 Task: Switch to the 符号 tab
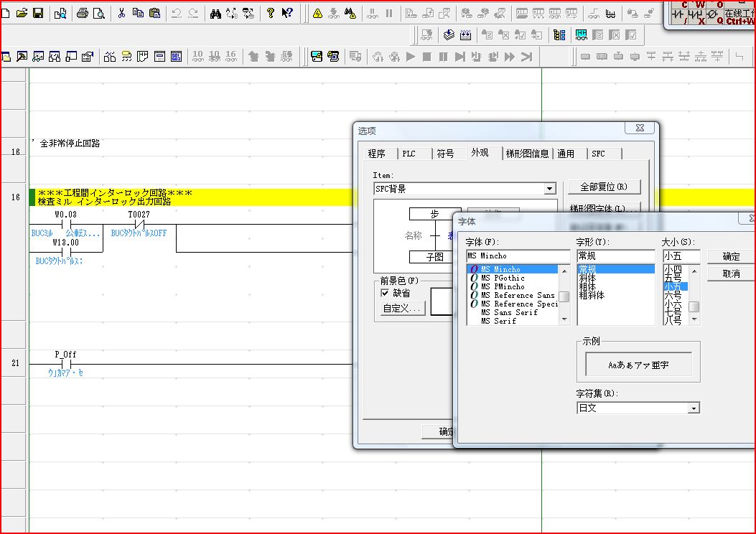446,154
